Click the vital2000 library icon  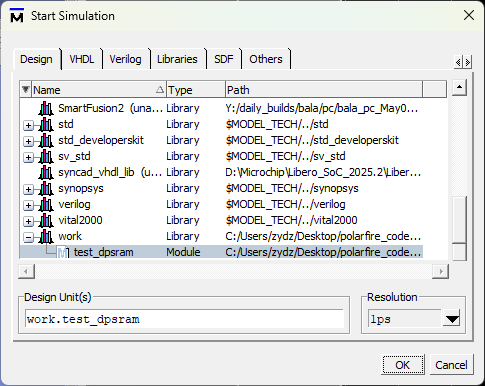pyautogui.click(x=46, y=220)
